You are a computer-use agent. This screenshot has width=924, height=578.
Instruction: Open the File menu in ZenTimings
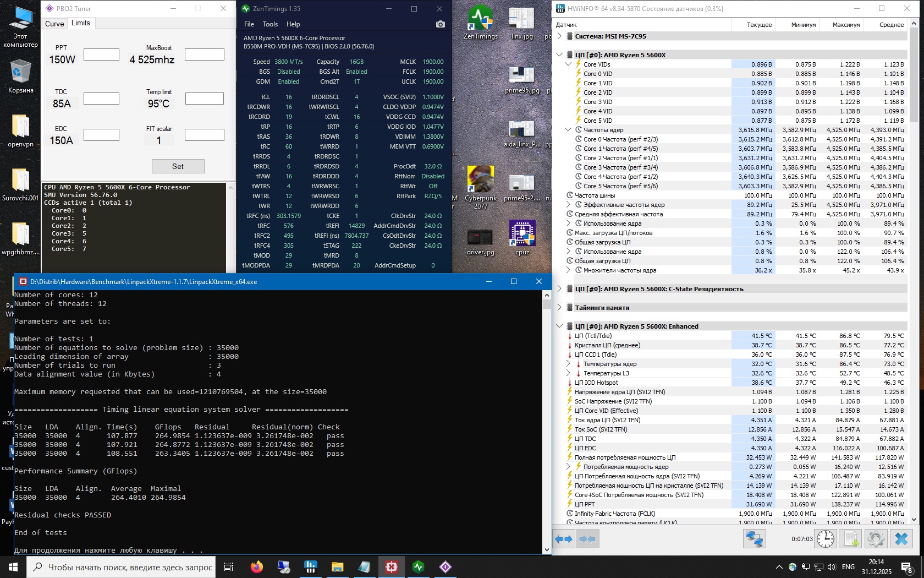249,24
